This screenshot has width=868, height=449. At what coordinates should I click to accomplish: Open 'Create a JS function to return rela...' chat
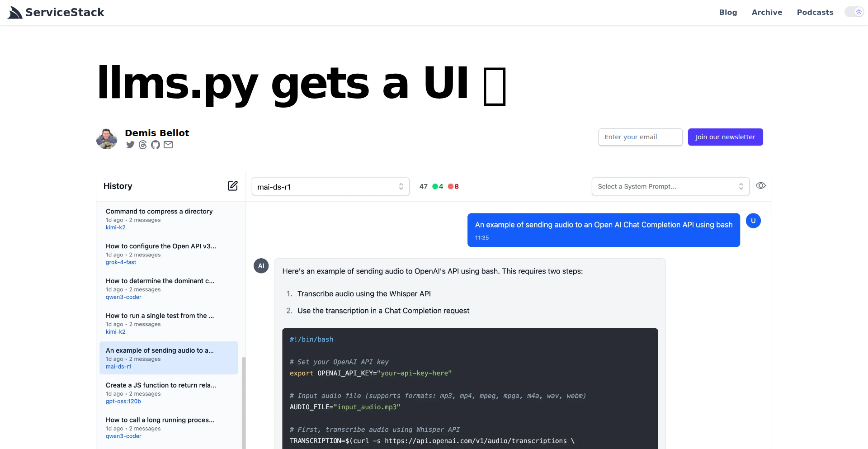pos(169,393)
